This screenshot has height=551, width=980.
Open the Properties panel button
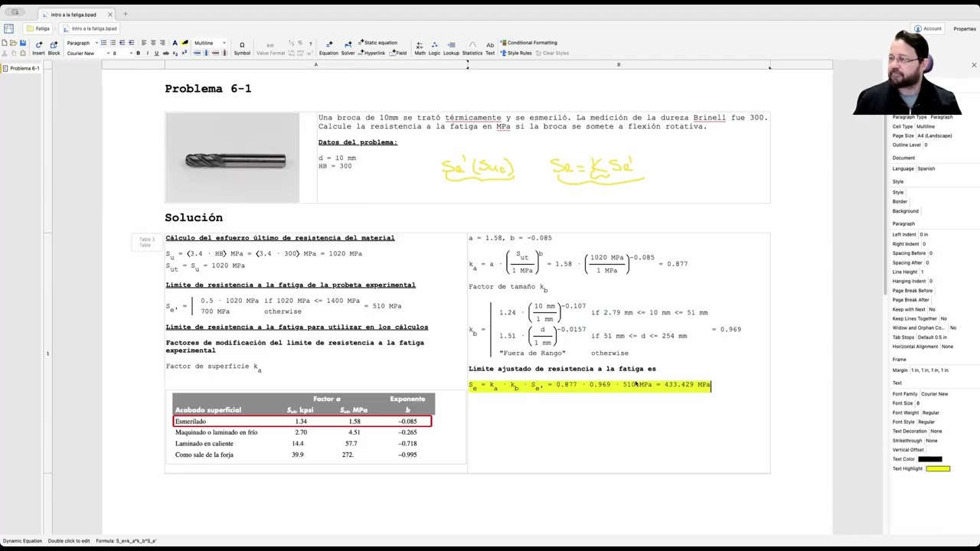pyautogui.click(x=965, y=29)
